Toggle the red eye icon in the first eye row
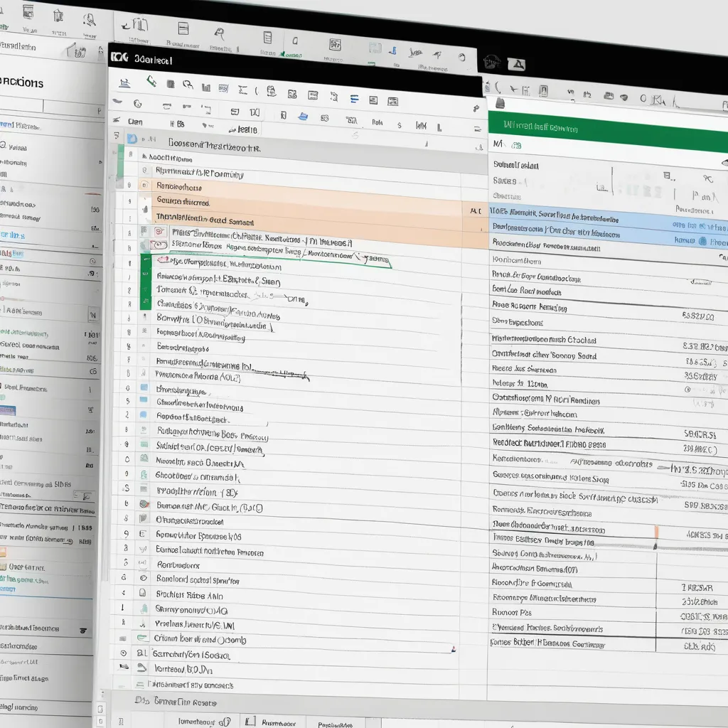Image resolution: width=728 pixels, height=728 pixels. coord(160,231)
